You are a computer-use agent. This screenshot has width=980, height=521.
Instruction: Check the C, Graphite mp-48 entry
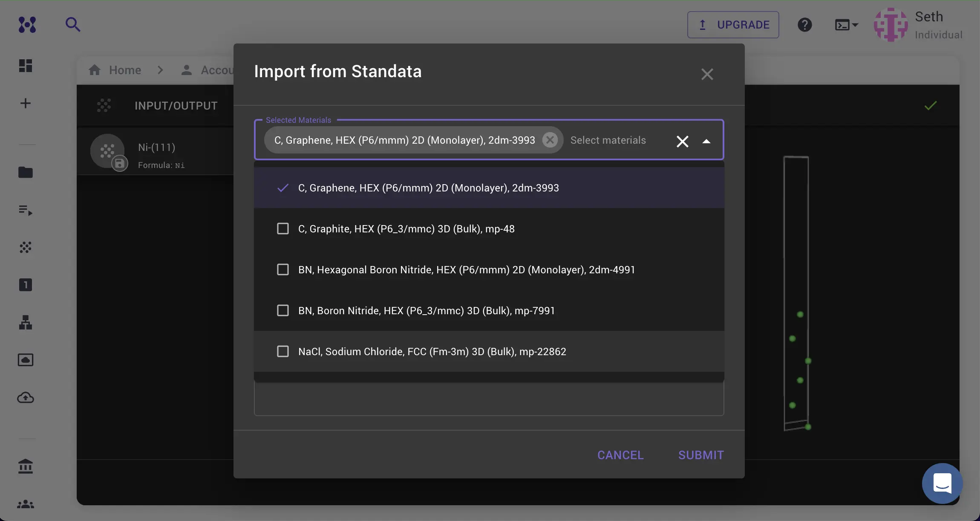point(283,229)
